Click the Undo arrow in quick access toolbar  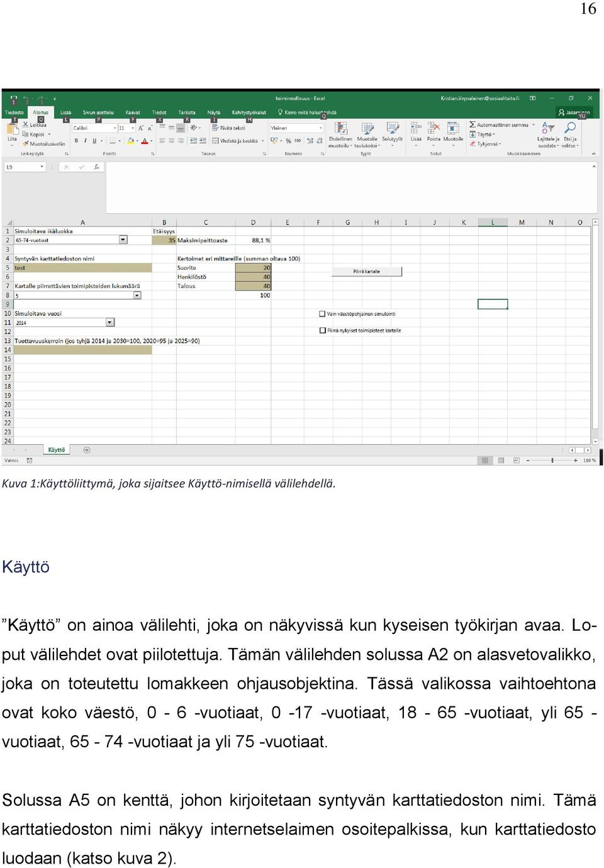27,99
